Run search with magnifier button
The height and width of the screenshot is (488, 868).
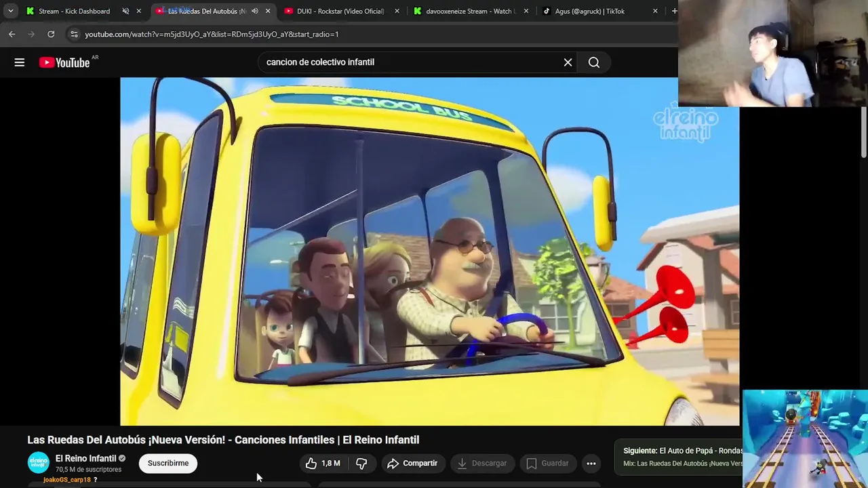coord(594,62)
